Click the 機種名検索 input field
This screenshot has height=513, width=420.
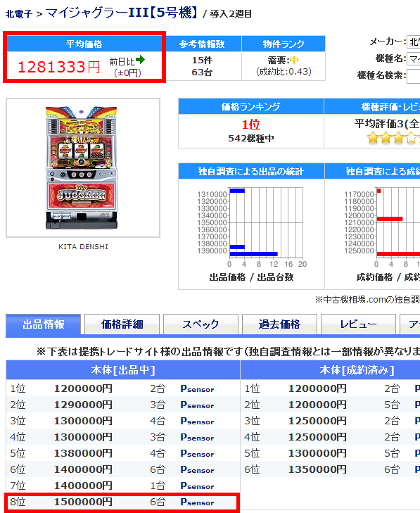tap(414, 76)
